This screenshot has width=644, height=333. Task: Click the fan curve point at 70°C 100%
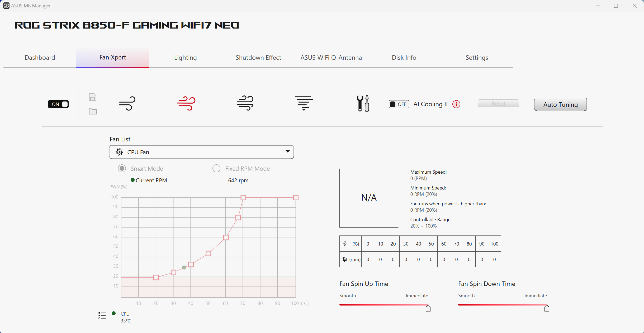point(243,197)
